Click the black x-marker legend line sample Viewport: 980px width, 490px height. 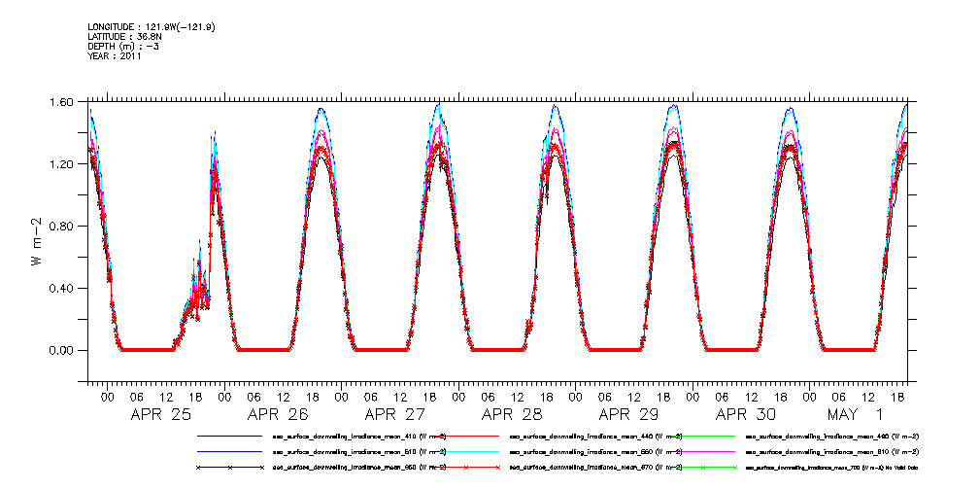click(229, 468)
